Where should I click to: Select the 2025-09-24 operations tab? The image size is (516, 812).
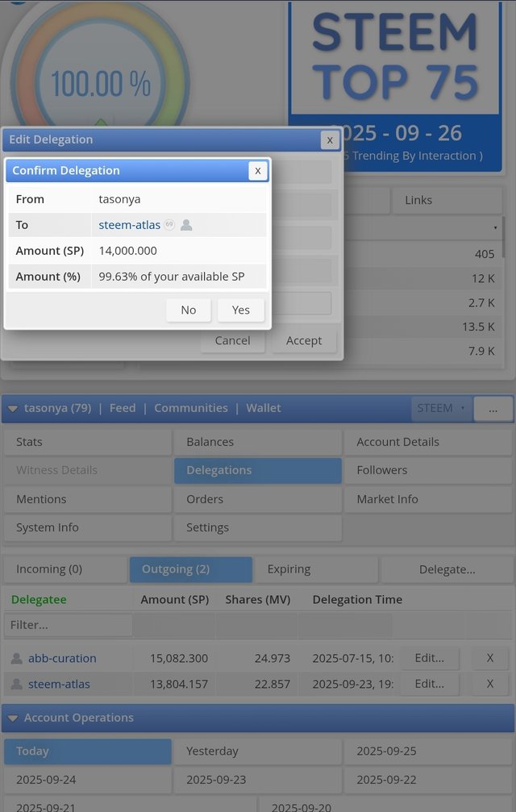click(x=87, y=780)
